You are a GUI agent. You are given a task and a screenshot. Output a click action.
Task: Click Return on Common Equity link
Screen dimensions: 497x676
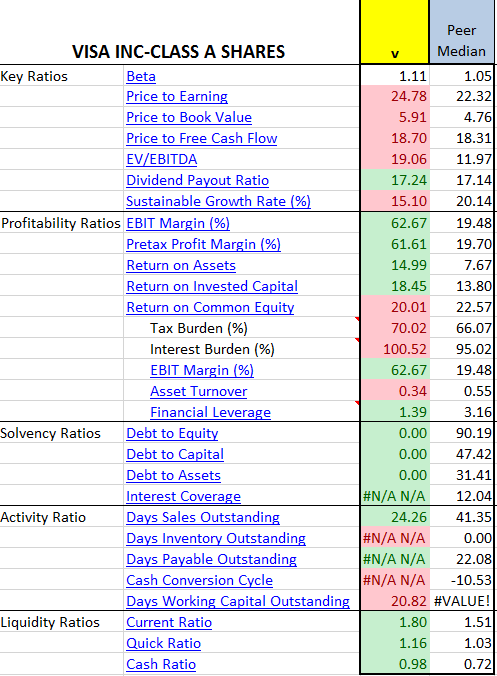click(210, 307)
